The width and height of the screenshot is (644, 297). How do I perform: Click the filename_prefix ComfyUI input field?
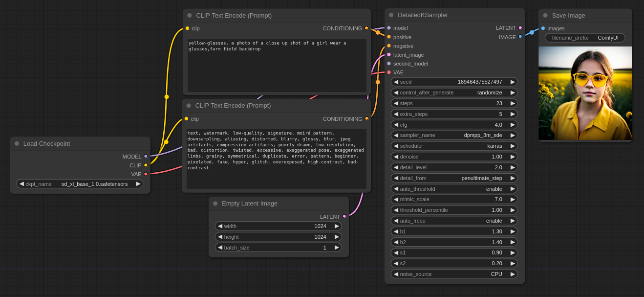point(584,38)
